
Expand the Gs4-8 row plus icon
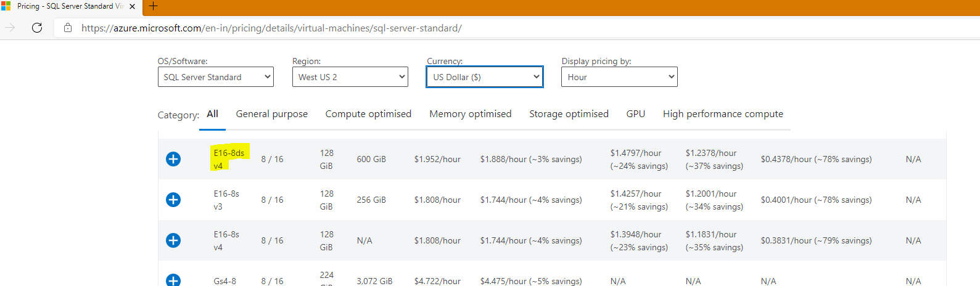point(173,280)
